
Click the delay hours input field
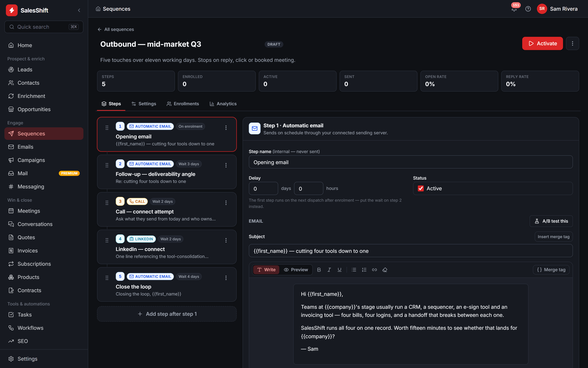pyautogui.click(x=308, y=189)
